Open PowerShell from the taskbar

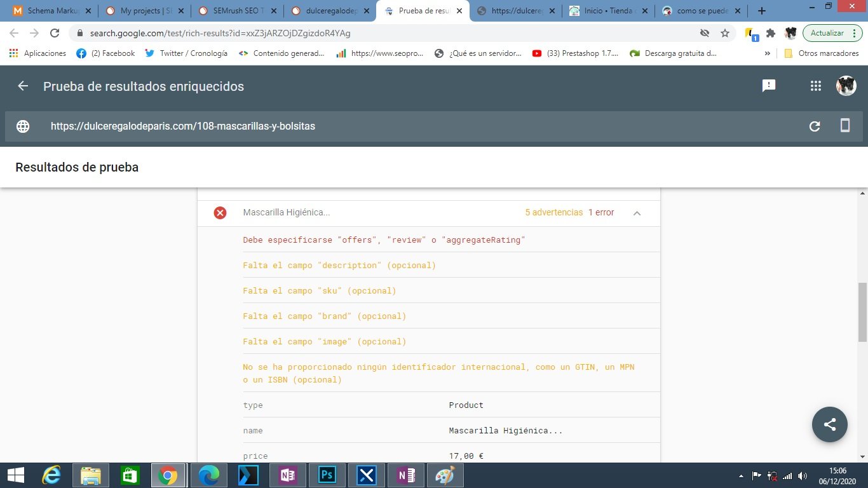[248, 475]
